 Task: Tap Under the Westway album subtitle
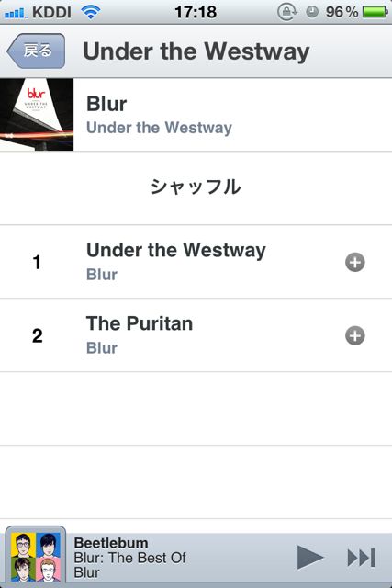click(159, 128)
